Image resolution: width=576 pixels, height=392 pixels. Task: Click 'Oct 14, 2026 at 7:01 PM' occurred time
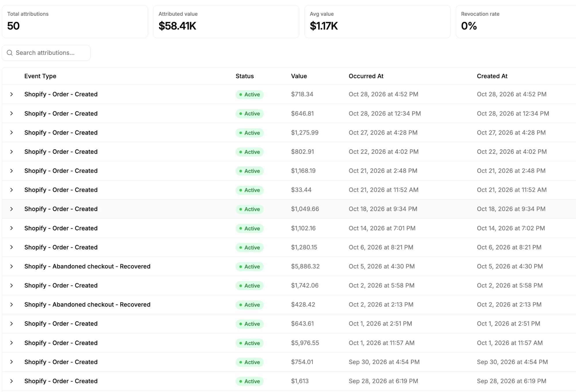(382, 228)
